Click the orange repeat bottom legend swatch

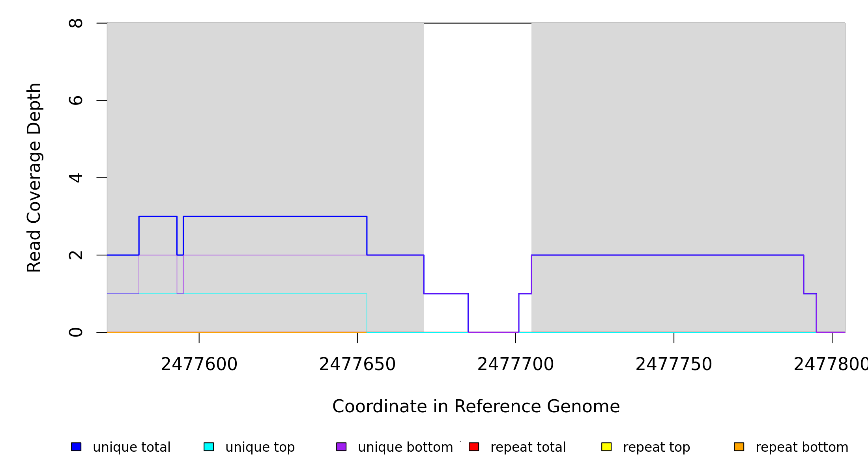click(739, 447)
